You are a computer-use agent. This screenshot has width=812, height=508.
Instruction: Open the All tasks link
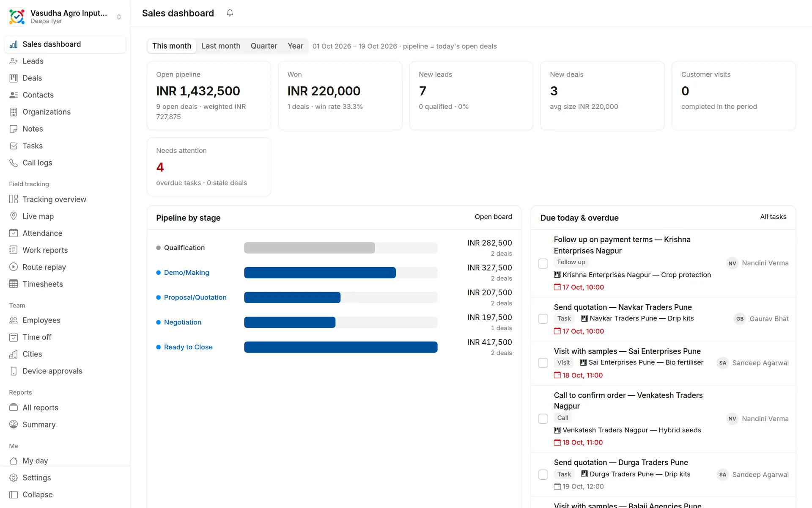[773, 217]
